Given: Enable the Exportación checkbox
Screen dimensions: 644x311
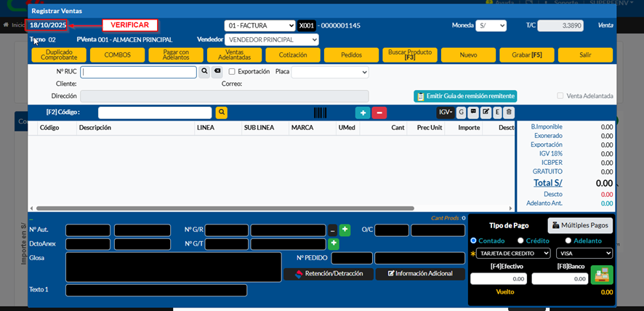Looking at the screenshot, I should 232,72.
